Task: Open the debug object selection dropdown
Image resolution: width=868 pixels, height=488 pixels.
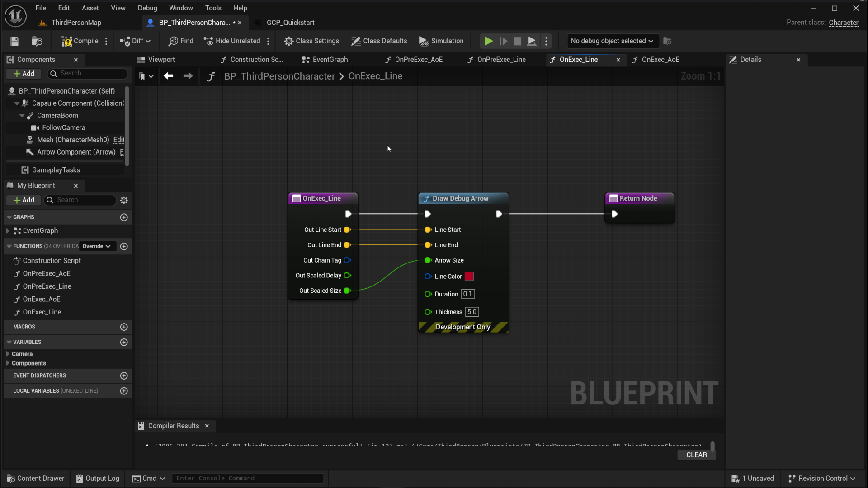Action: click(612, 41)
